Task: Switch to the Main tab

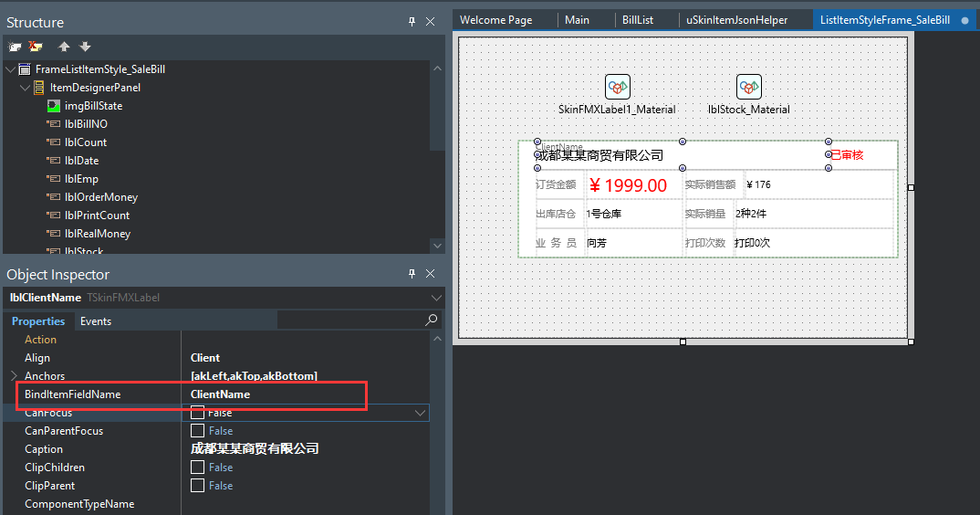Action: tap(577, 20)
